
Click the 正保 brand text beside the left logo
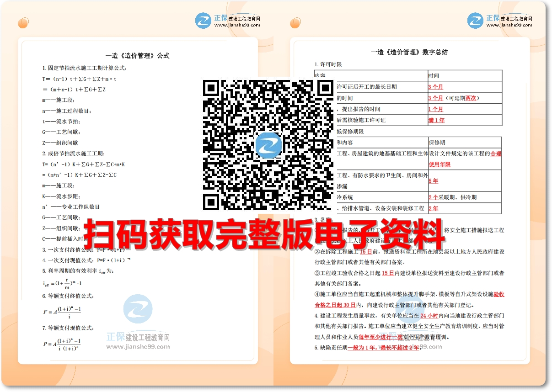(220, 18)
